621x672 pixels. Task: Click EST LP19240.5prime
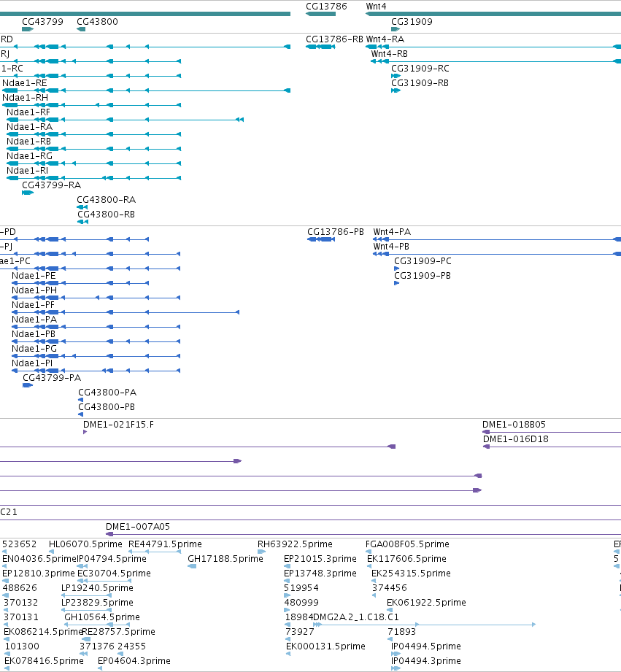click(x=97, y=587)
